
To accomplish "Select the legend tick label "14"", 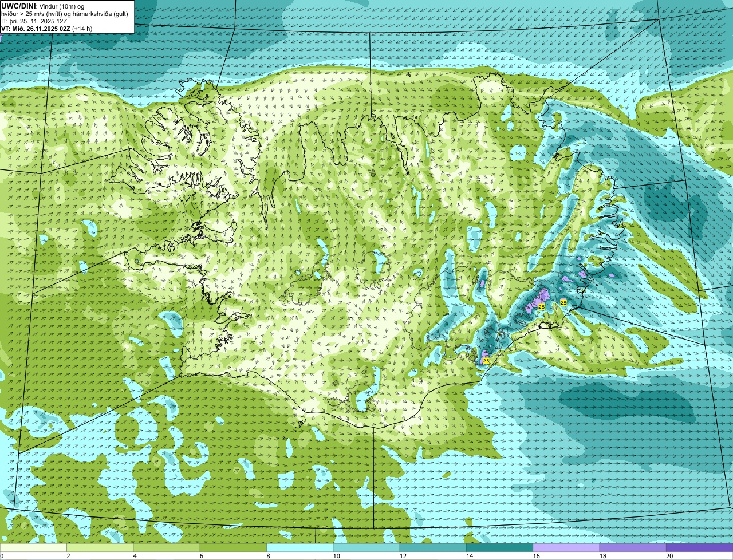I will pyautogui.click(x=468, y=556).
